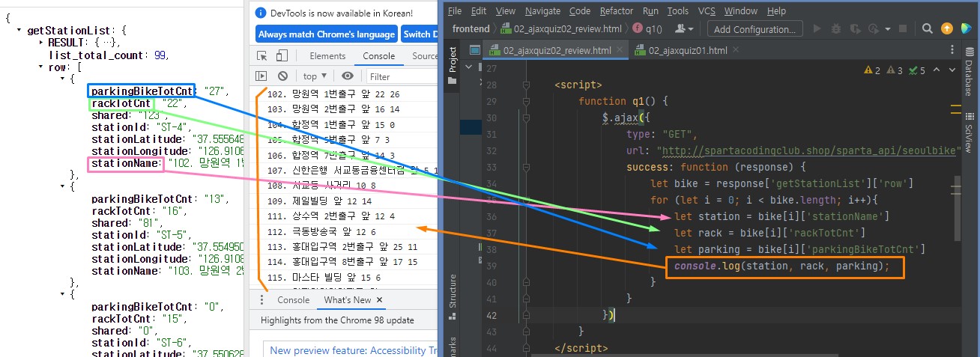Click the weak warnings indicator showing 3
This screenshot has width=980, height=357.
tap(895, 70)
